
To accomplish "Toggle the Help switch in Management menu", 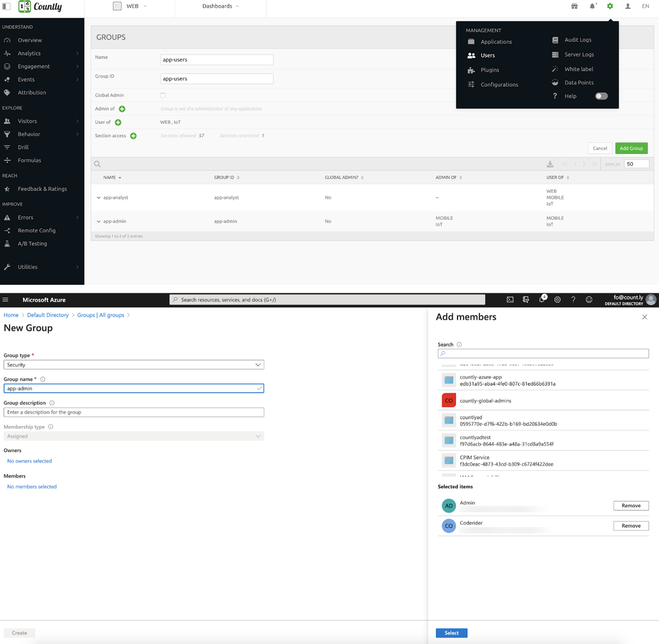I will [601, 96].
